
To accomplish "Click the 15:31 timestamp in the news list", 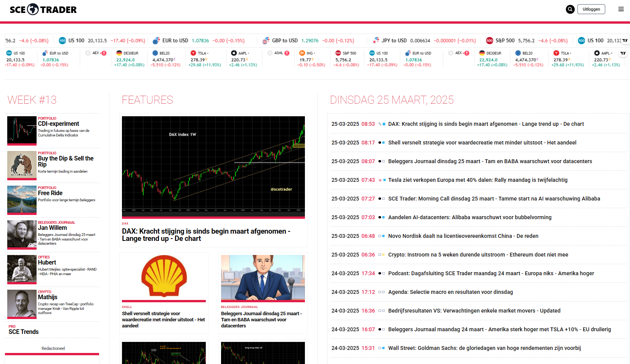I will tap(368, 348).
